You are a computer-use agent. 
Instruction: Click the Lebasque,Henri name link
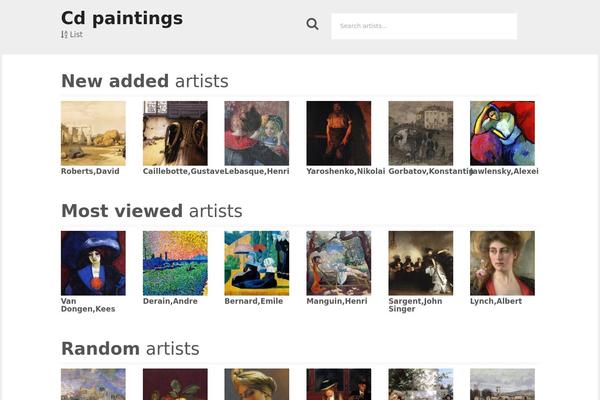click(x=257, y=171)
